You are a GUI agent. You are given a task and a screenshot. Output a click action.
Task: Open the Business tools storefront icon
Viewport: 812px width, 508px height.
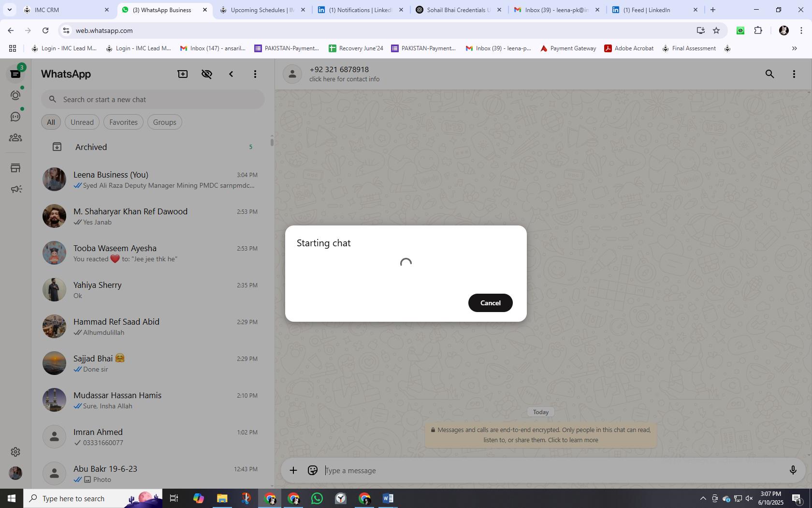tap(15, 168)
